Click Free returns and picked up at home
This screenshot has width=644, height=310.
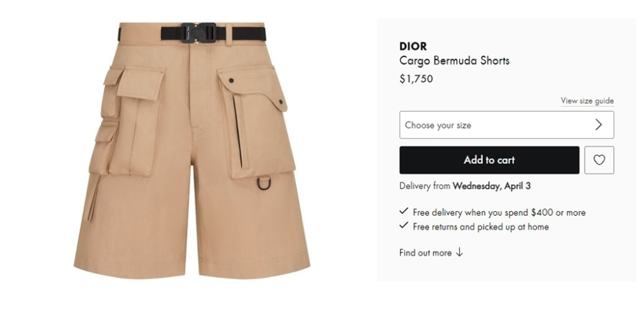click(x=480, y=227)
